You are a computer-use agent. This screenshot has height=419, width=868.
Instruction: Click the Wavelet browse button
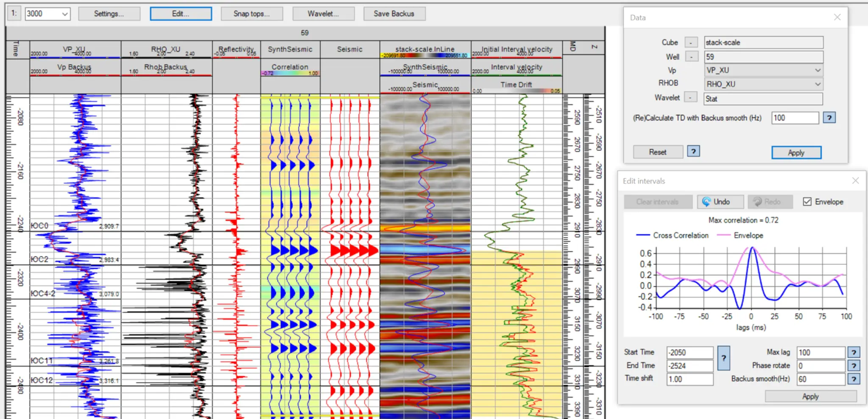pos(691,97)
